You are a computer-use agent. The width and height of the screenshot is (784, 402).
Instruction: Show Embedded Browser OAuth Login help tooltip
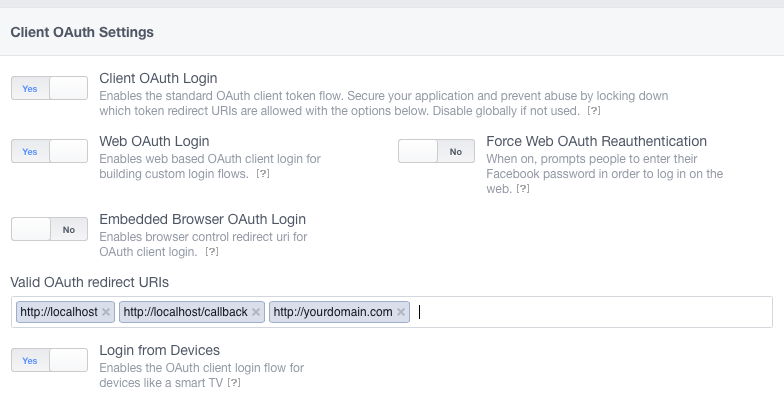tap(211, 252)
